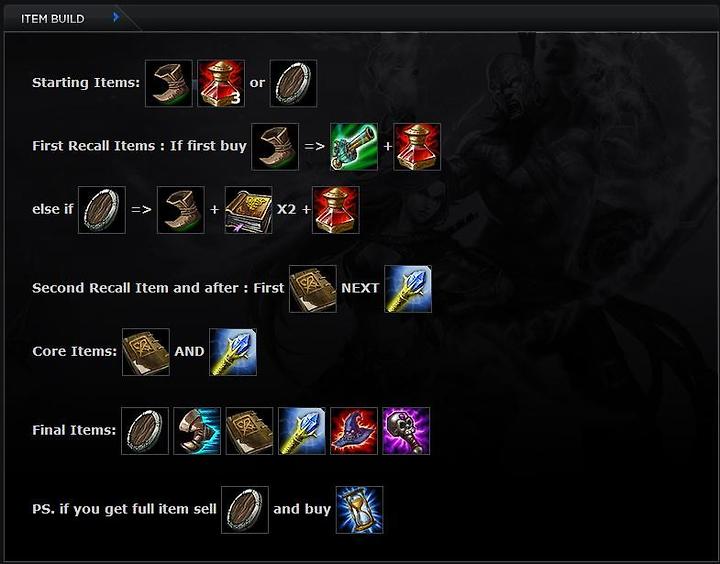Select the shield icon after 'else if'
The width and height of the screenshot is (720, 564).
coord(101,210)
